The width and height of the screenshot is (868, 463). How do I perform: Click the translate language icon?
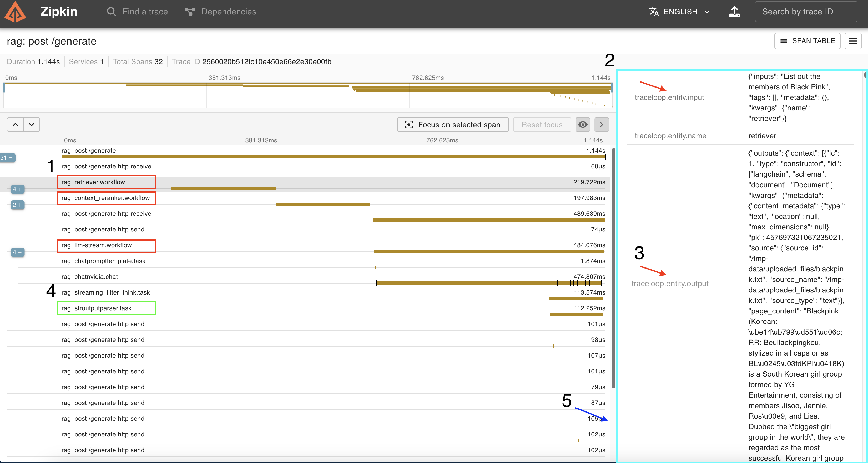coord(654,12)
